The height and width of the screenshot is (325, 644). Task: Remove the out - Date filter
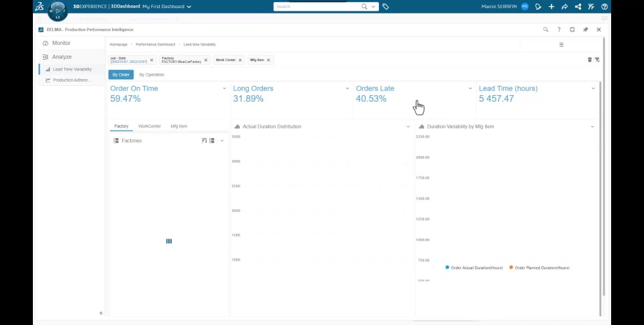coord(152,60)
